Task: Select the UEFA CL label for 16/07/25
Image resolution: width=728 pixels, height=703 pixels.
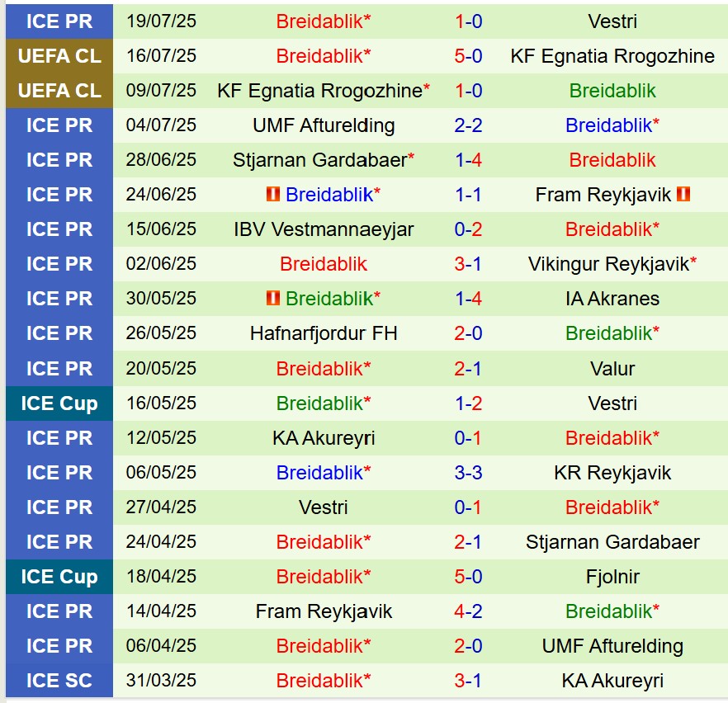Action: tap(59, 56)
